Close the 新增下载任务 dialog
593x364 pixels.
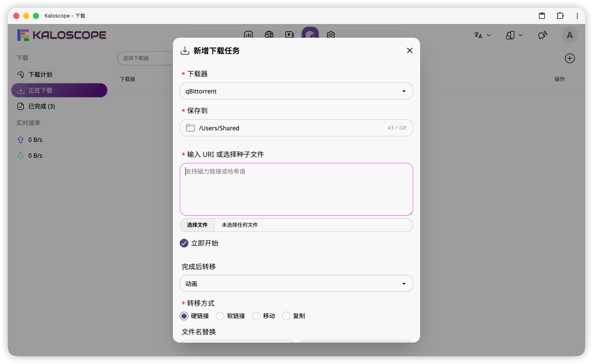point(410,51)
